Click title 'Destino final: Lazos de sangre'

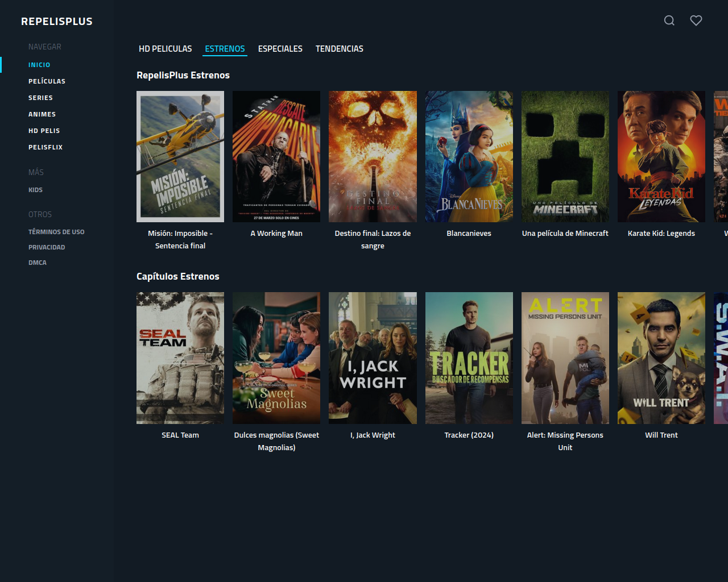[373, 239]
